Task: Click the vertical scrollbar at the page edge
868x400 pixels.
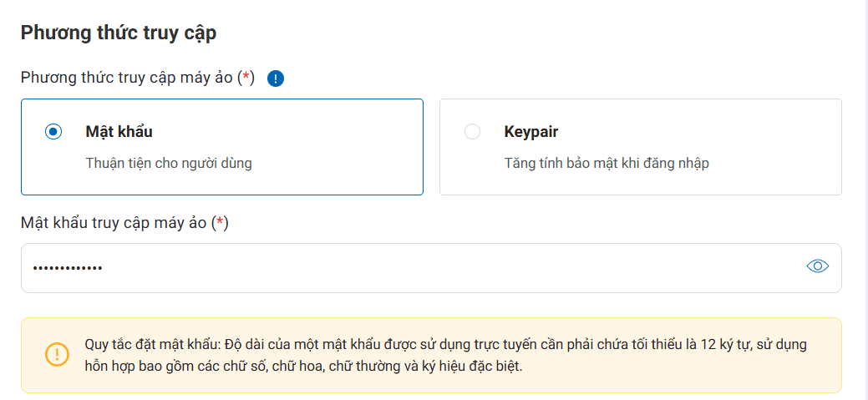Action: click(865, 200)
